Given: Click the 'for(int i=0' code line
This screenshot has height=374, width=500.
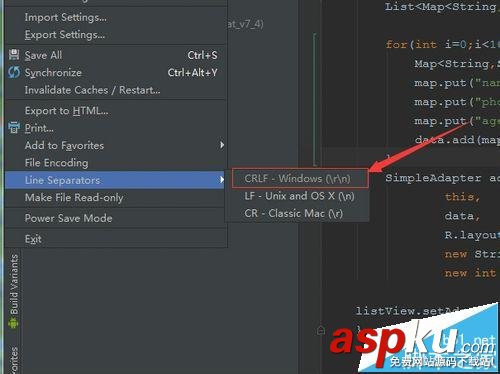Looking at the screenshot, I should [x=442, y=44].
